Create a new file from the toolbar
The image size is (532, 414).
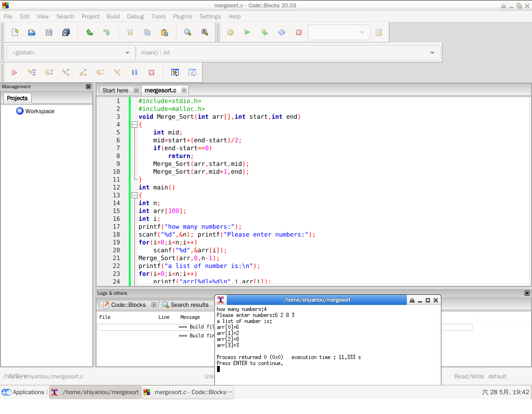pos(15,32)
